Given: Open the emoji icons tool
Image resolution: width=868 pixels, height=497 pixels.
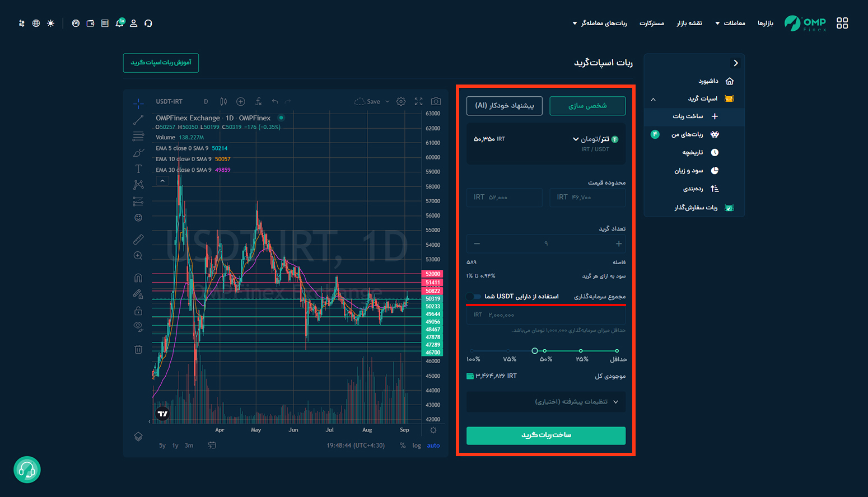Looking at the screenshot, I should tap(138, 217).
